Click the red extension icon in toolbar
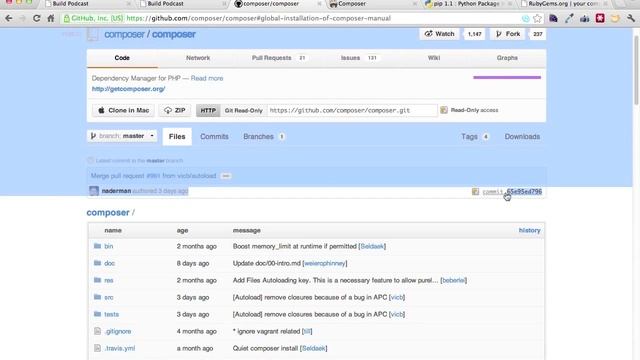640x360 pixels. click(600, 18)
